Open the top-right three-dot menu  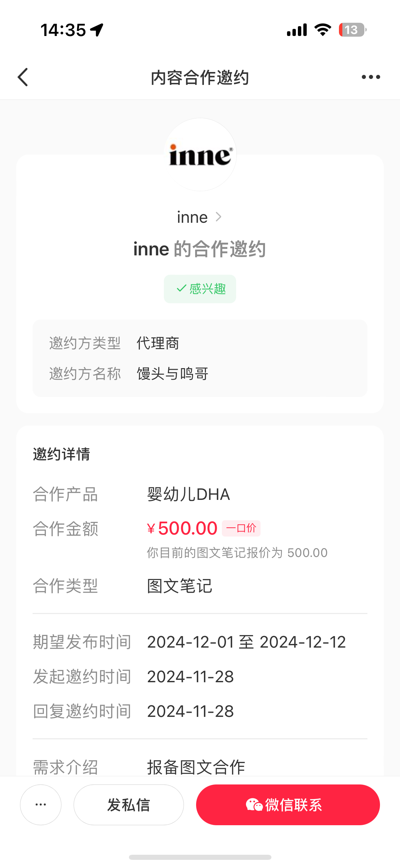[370, 77]
